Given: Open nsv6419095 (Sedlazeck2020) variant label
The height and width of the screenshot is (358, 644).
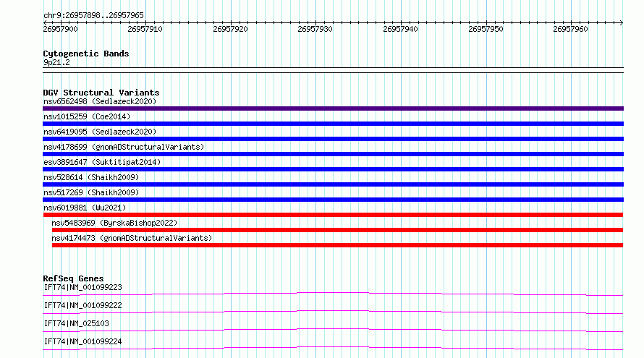Looking at the screenshot, I should click(100, 132).
